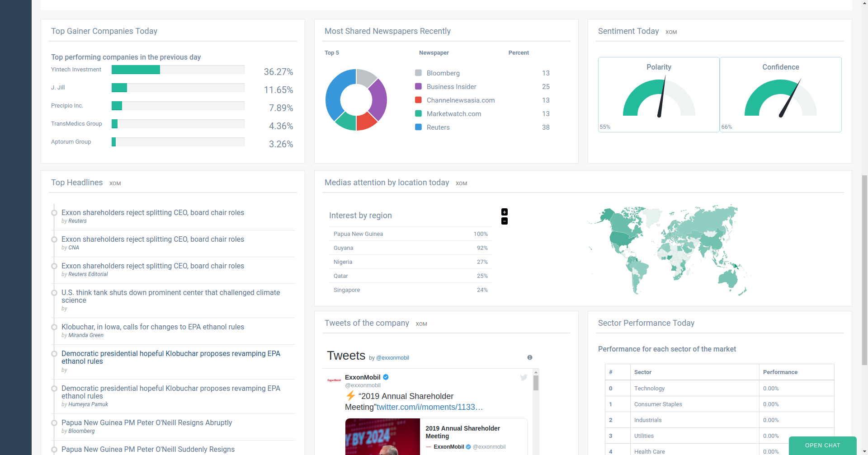Open the Exxon shareholders headline by Reuters Editorial
The height and width of the screenshot is (455, 868).
153,266
